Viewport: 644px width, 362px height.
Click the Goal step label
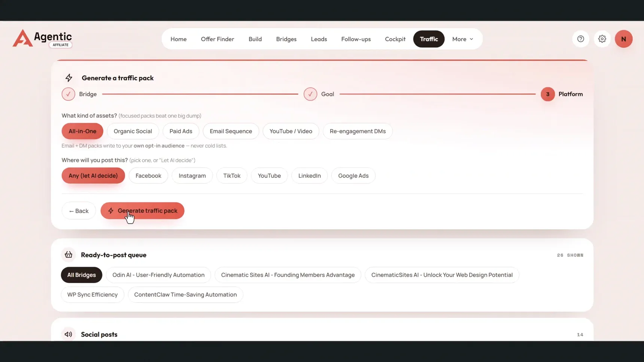click(x=328, y=94)
